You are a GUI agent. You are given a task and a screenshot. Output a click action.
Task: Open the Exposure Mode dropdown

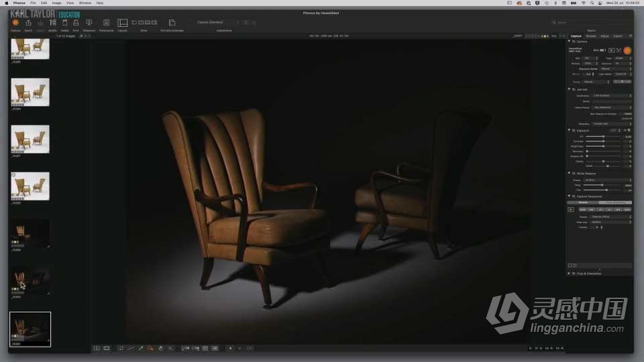[x=616, y=68]
